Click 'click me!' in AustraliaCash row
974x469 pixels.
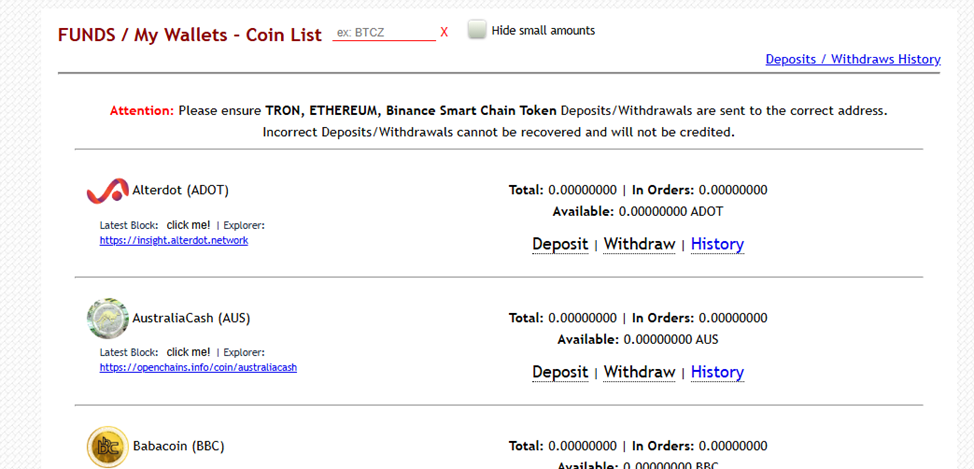pos(188,352)
